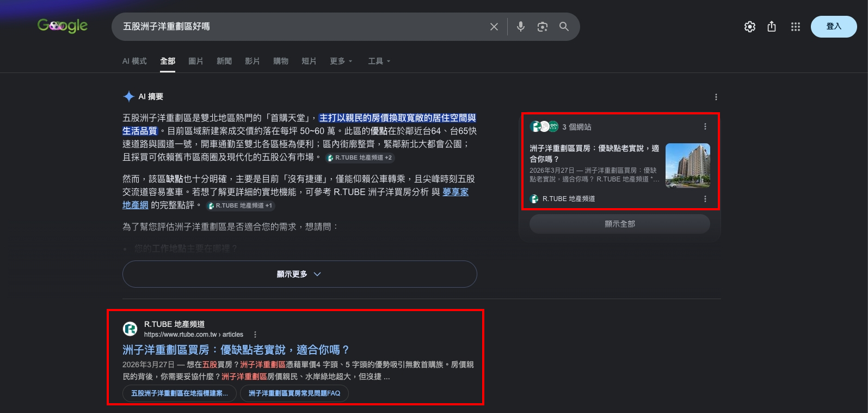Click R.TUBE favicon in search result
The image size is (868, 413).
130,329
